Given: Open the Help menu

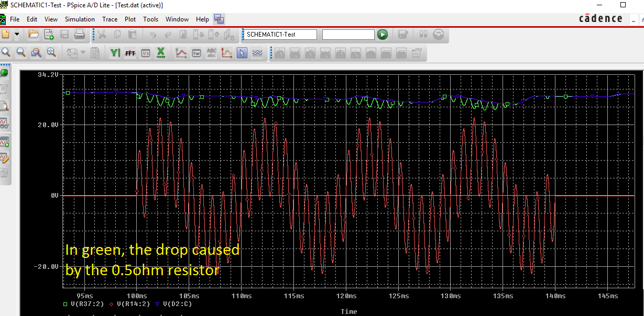Looking at the screenshot, I should (x=202, y=19).
